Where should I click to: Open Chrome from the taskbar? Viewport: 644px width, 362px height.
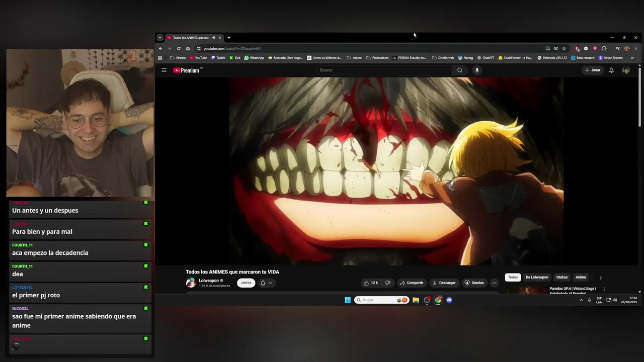(x=438, y=300)
